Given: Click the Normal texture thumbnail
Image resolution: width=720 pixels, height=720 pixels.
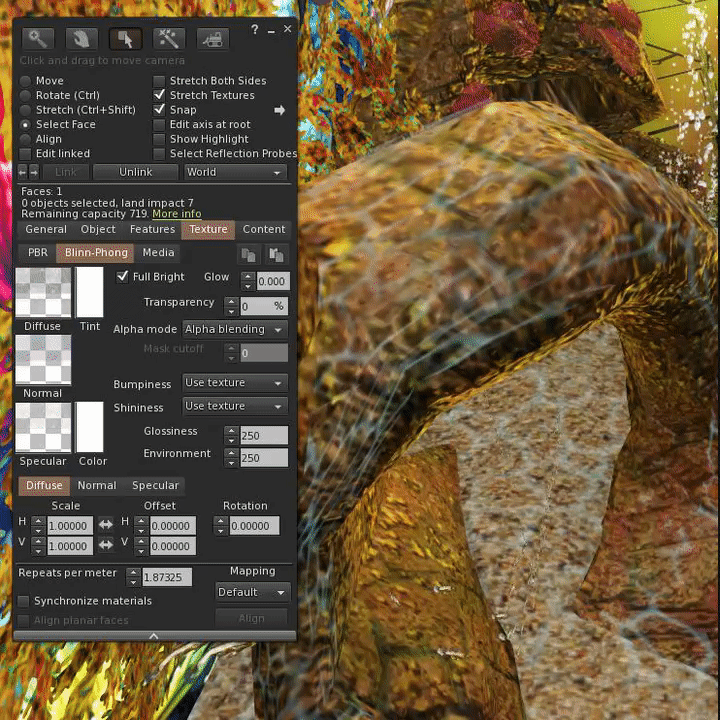Looking at the screenshot, I should click(43, 360).
